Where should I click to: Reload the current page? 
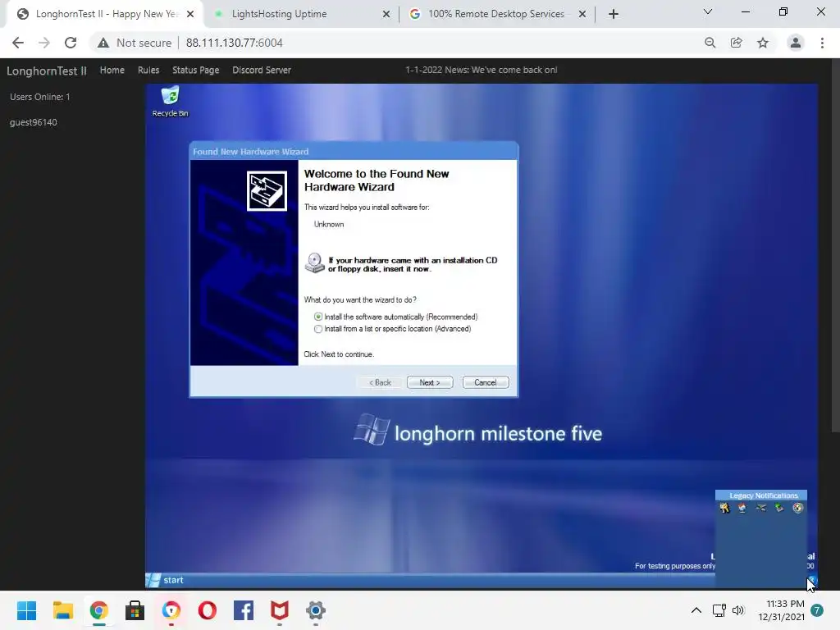(71, 43)
